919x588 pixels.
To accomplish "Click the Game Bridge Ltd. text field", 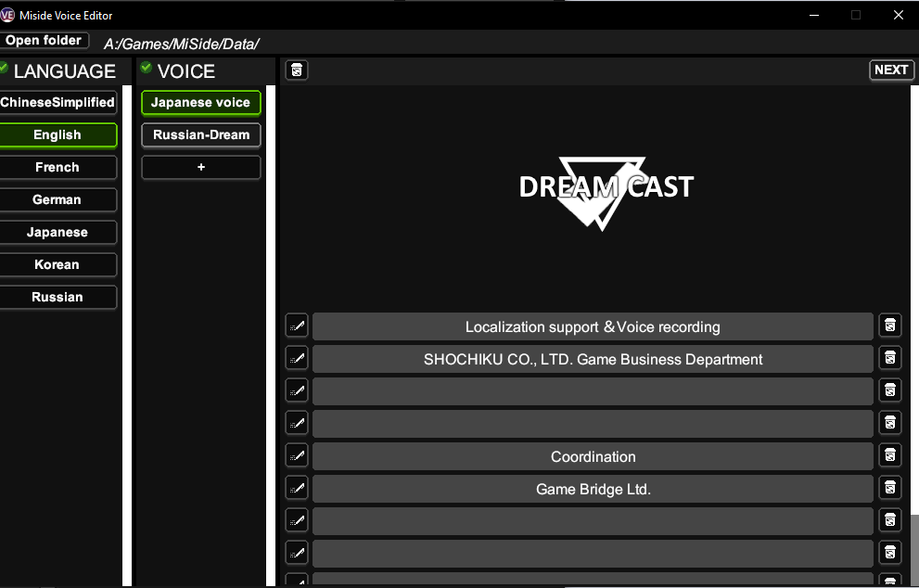I will point(593,489).
